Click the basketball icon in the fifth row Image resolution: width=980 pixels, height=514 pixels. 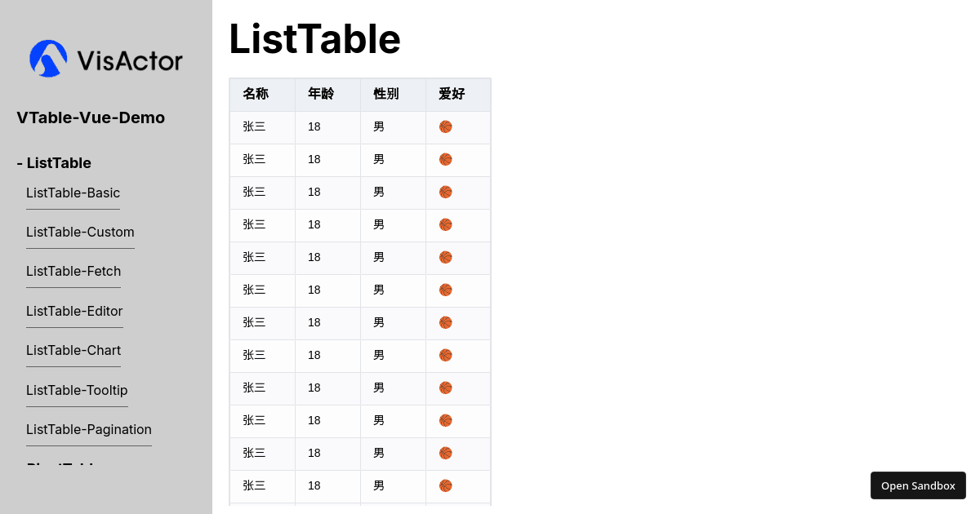pos(445,257)
